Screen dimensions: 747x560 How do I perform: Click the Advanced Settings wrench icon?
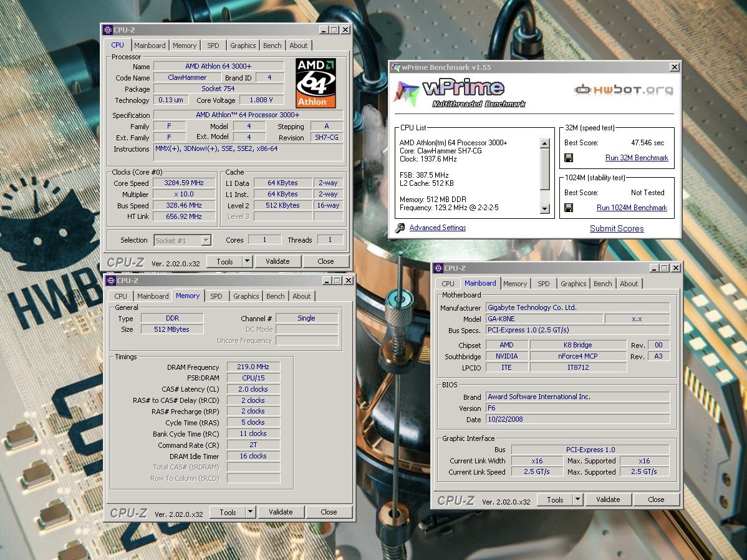(400, 228)
